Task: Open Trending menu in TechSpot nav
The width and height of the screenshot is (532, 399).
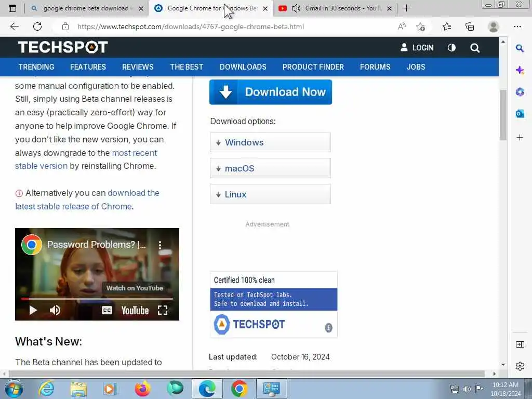Action: 36,67
